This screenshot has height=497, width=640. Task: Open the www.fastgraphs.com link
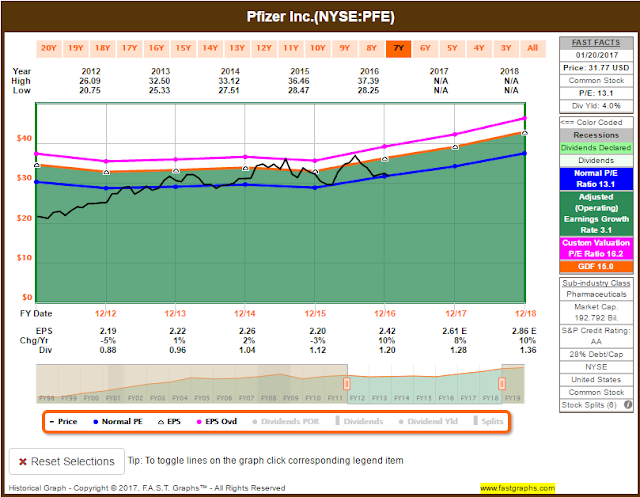(518, 488)
